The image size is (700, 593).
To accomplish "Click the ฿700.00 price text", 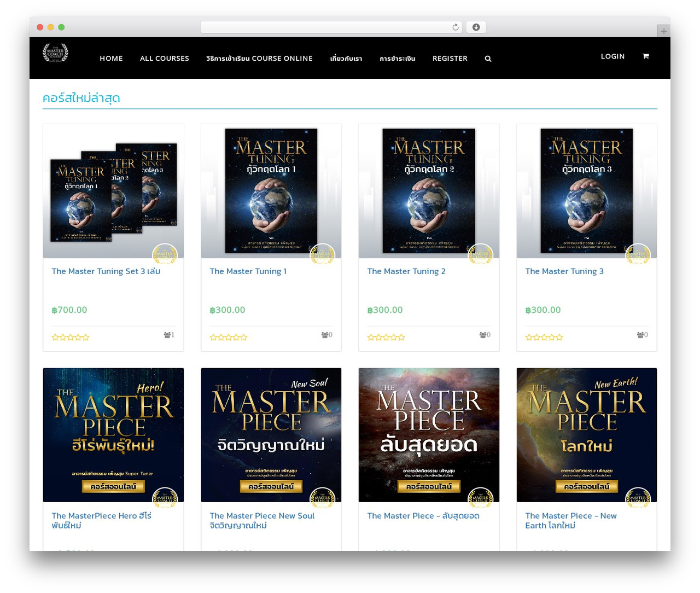I will (69, 310).
